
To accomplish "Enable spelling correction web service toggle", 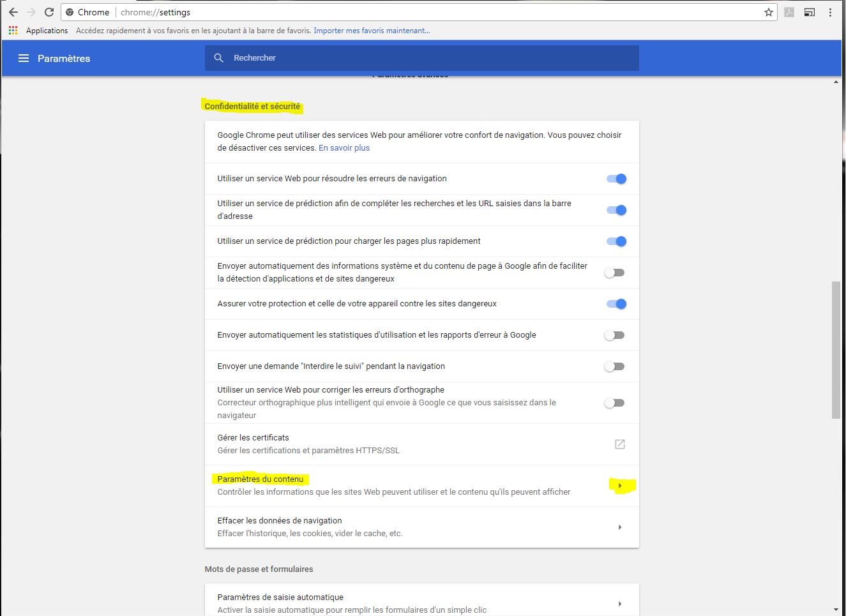I will coord(614,403).
